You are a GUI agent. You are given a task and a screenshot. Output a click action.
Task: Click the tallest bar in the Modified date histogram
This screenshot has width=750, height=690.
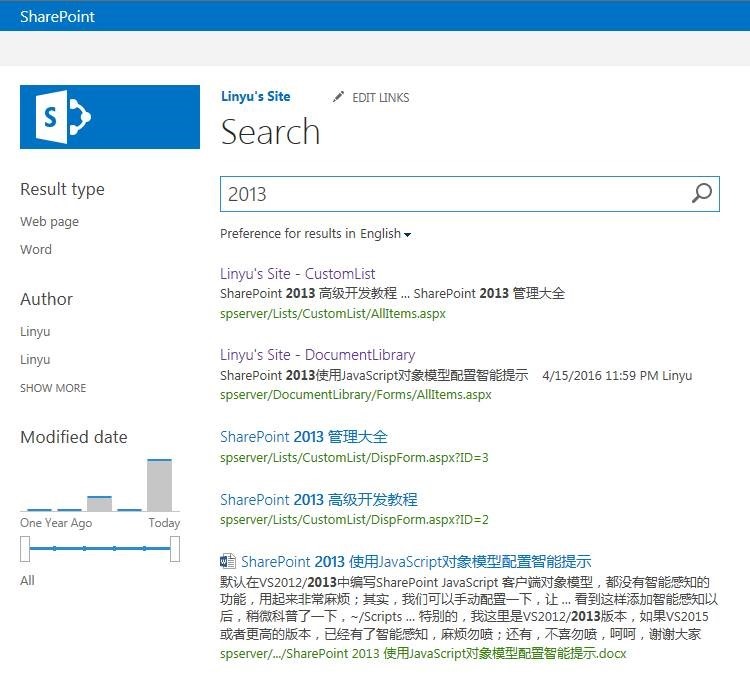tap(159, 485)
